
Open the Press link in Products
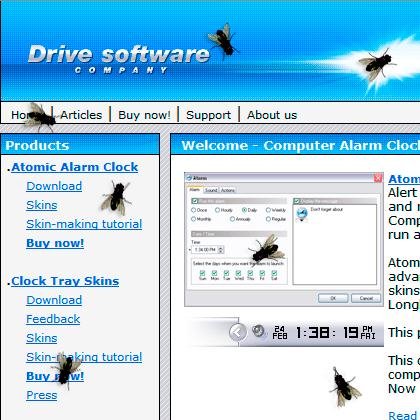42,395
